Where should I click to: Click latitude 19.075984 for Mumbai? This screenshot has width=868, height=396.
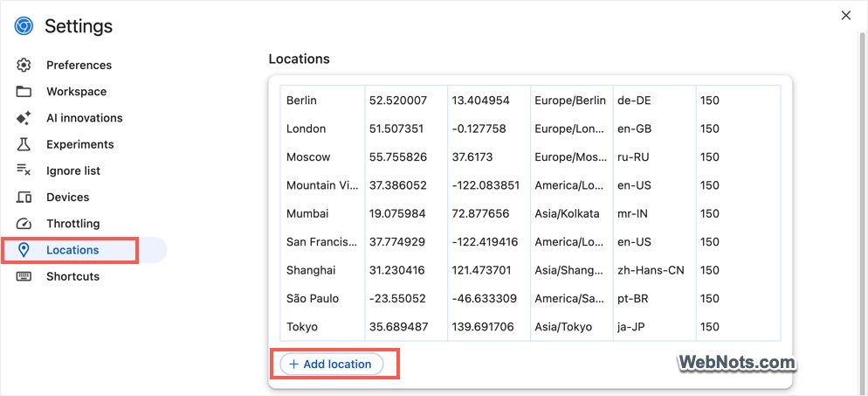tap(397, 213)
